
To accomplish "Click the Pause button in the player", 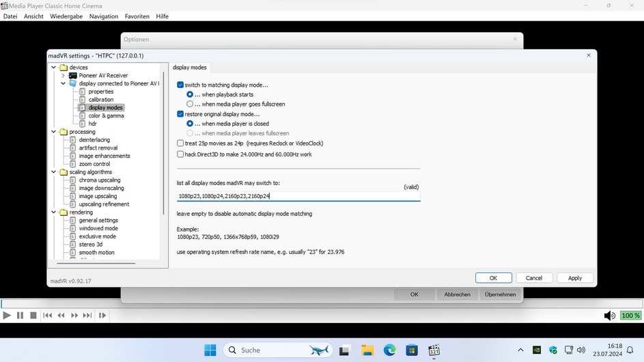I will coord(20,316).
